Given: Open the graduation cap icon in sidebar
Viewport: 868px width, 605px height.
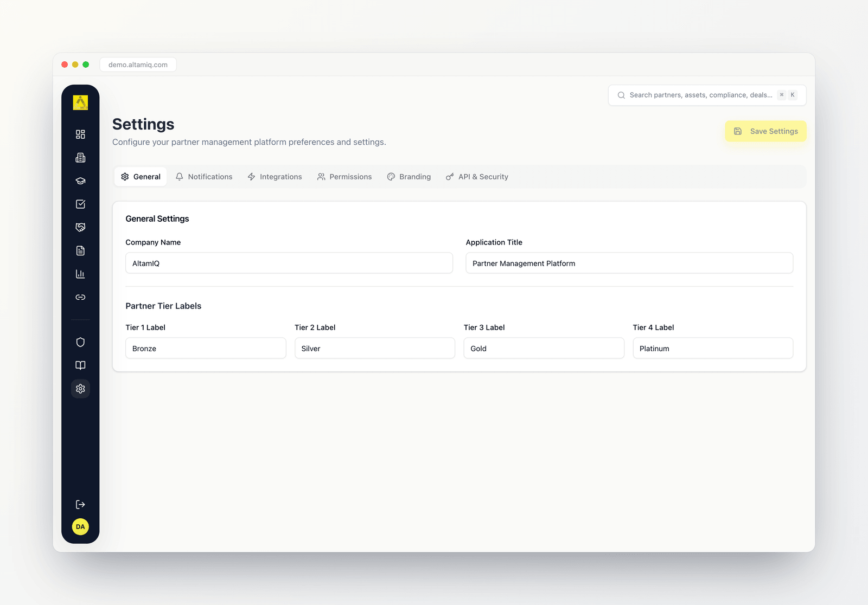Looking at the screenshot, I should (x=80, y=181).
